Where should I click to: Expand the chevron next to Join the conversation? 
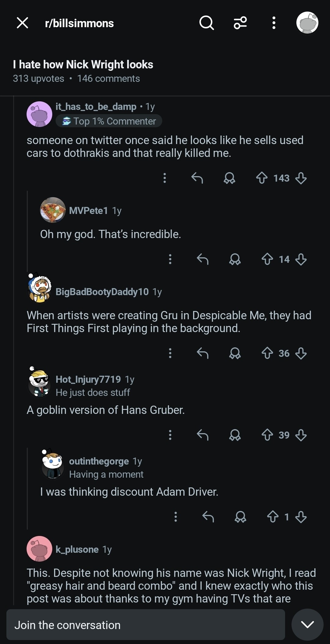307,625
